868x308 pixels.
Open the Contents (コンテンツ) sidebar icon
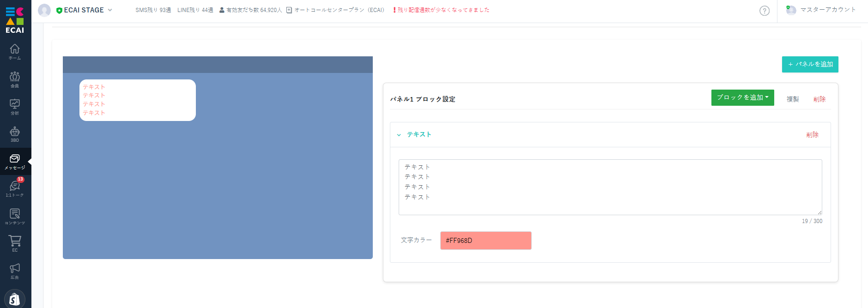pos(15,216)
